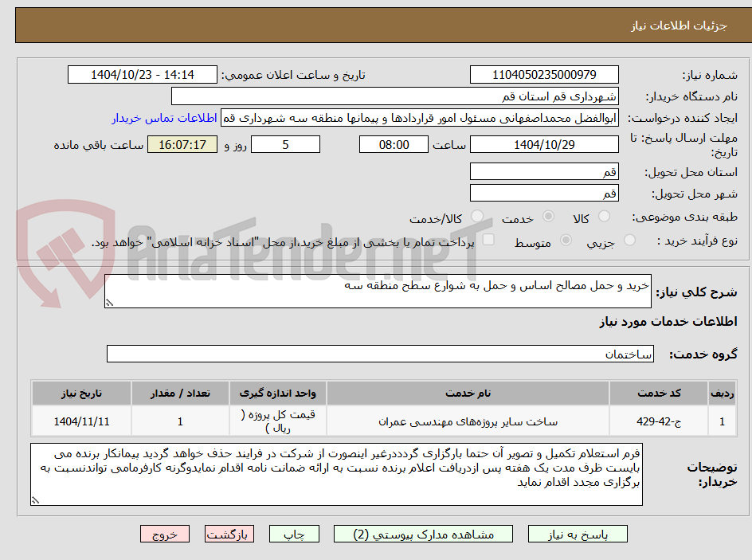Click the شهر محل تحویل field
This screenshot has width=752, height=560.
tap(544, 194)
